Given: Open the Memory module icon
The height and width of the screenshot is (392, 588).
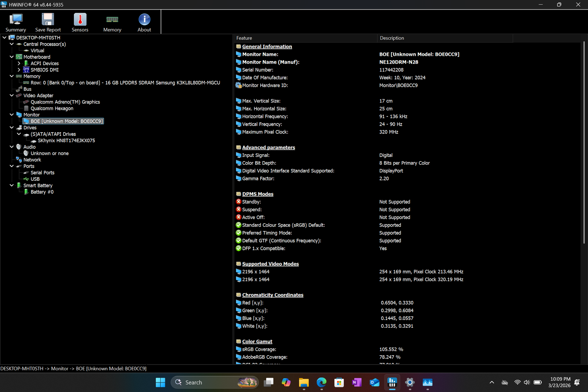Looking at the screenshot, I should 112,22.
